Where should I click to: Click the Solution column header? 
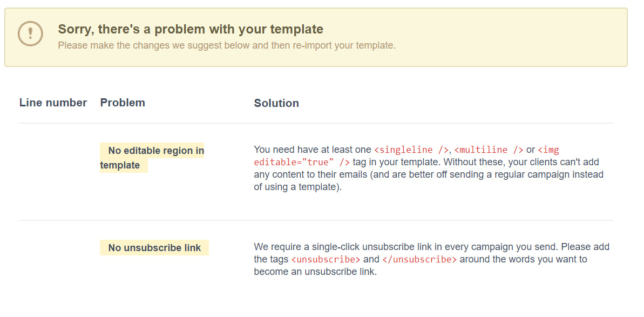pyautogui.click(x=276, y=103)
